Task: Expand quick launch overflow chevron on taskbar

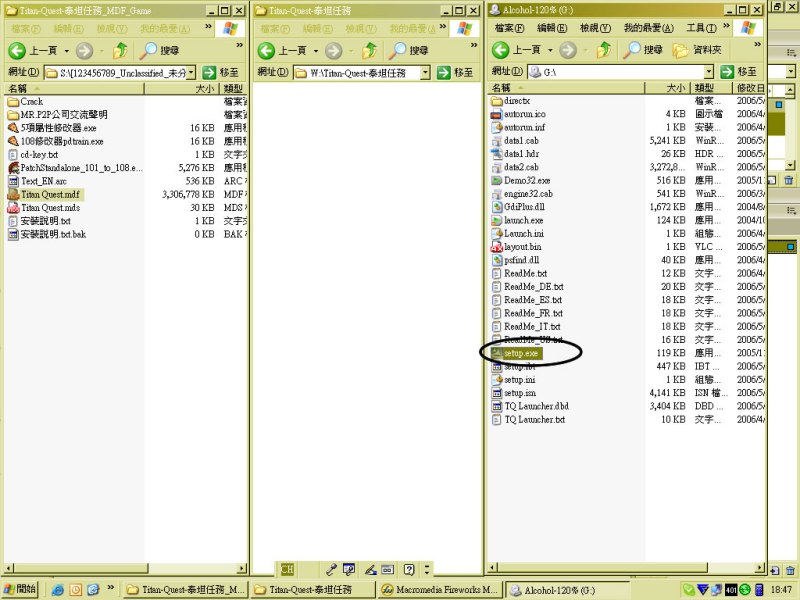Action: (111, 588)
